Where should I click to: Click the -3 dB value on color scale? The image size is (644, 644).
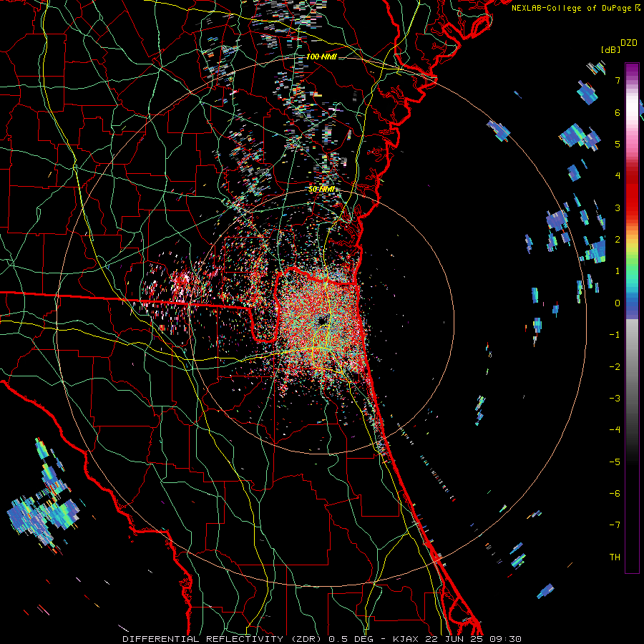tap(615, 399)
